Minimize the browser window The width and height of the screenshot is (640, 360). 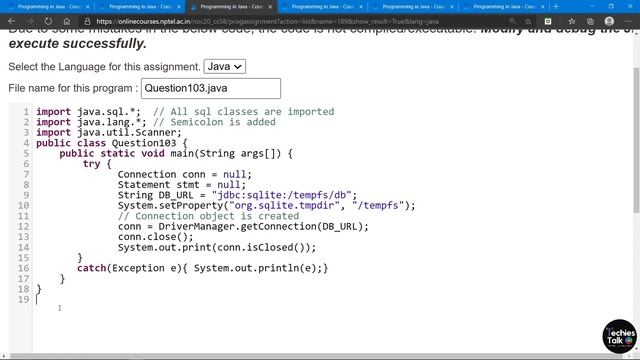[x=592, y=7]
